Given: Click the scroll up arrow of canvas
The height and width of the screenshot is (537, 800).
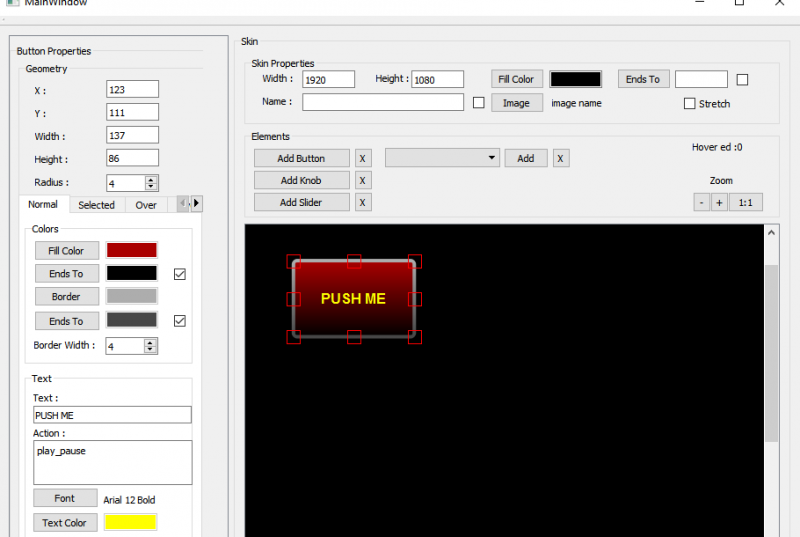Looking at the screenshot, I should (x=771, y=233).
